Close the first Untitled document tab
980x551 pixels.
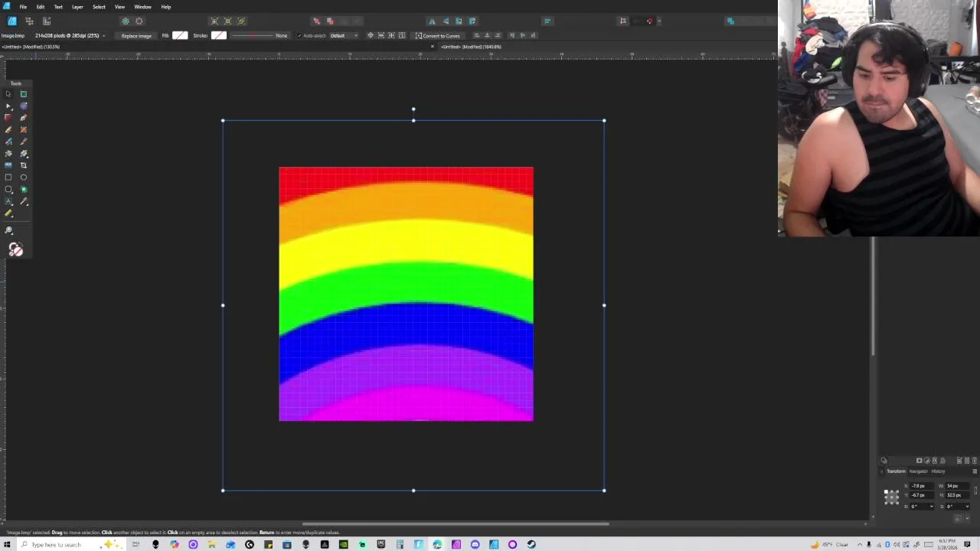tap(432, 47)
